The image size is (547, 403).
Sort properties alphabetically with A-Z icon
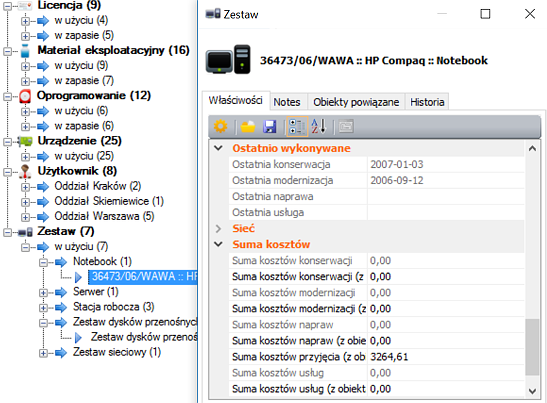coord(319,126)
